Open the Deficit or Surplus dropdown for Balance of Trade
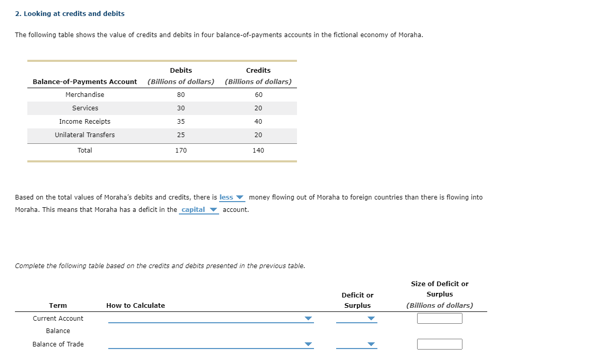The width and height of the screenshot is (596, 364). [357, 344]
